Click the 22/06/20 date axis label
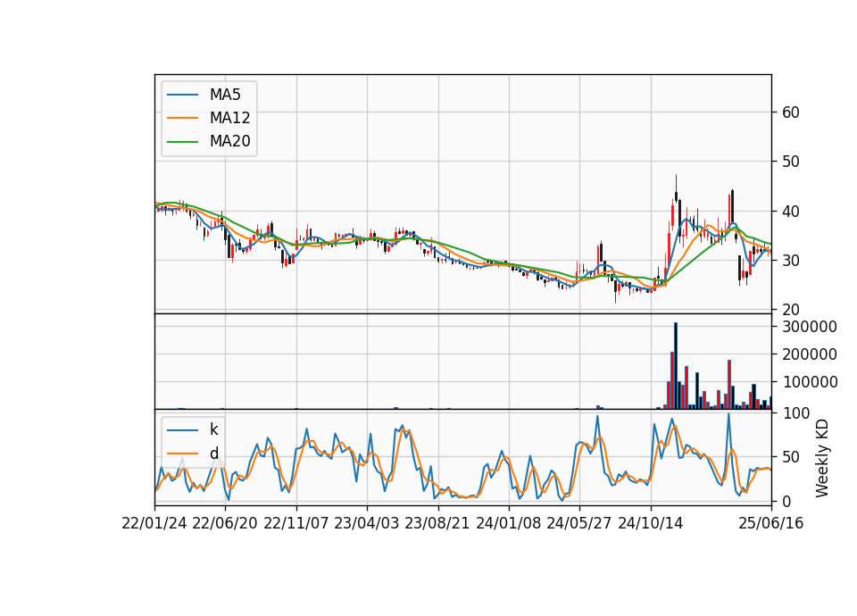The height and width of the screenshot is (616, 857). (225, 523)
